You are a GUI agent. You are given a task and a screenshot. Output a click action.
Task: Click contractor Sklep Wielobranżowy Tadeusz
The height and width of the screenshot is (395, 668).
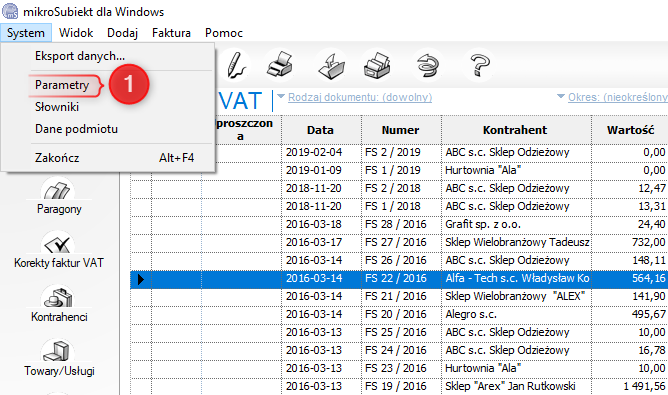coord(517,242)
